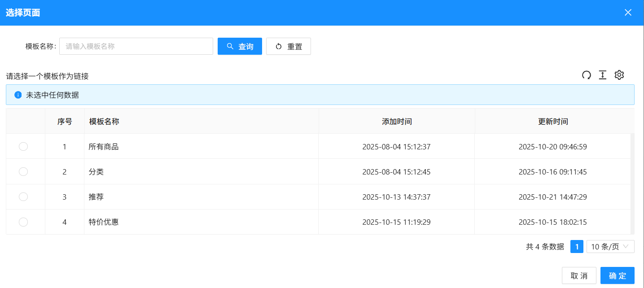Click the magnifier icon inside the 查询 button
Screen dimensions: 644x288
[x=230, y=46]
